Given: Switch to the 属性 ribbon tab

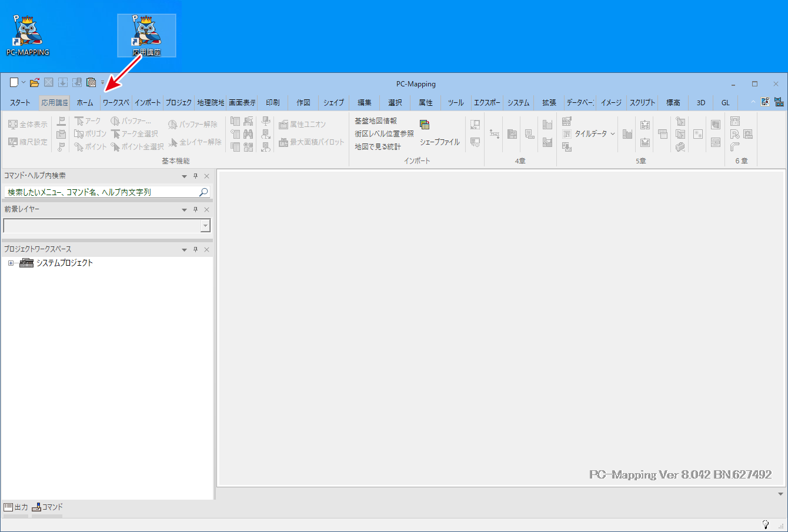Looking at the screenshot, I should click(x=426, y=102).
